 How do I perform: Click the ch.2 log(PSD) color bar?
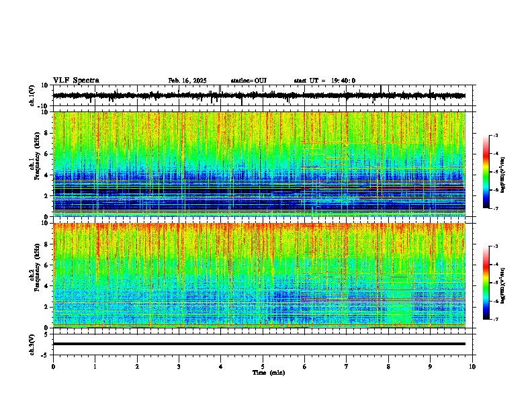pos(486,283)
